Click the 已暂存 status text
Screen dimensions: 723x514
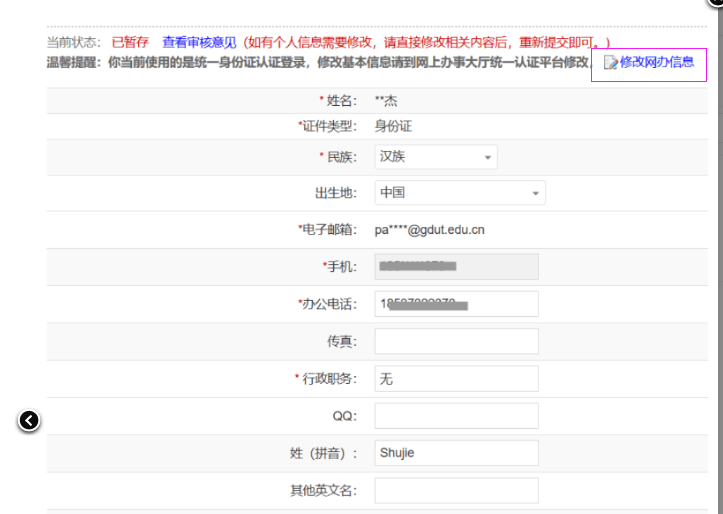click(x=130, y=42)
